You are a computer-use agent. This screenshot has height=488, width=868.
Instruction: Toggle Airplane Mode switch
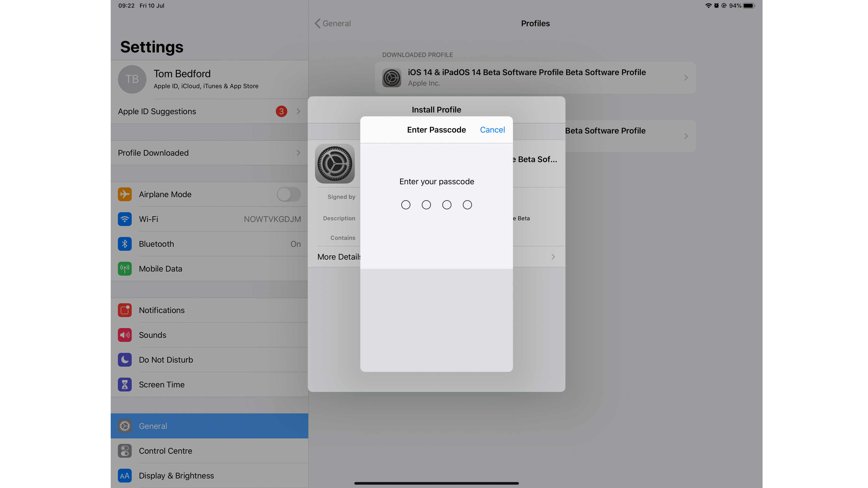point(289,194)
